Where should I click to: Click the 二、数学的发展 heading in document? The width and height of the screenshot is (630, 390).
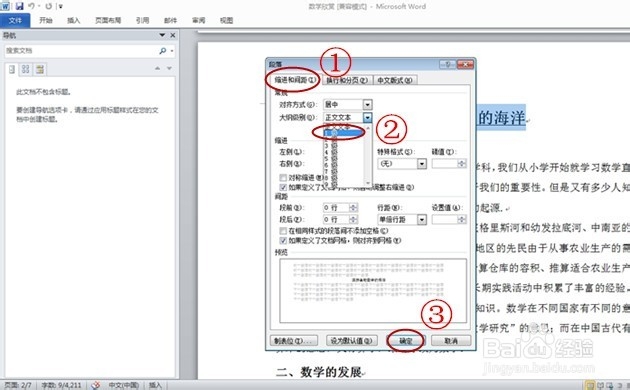coord(320,372)
